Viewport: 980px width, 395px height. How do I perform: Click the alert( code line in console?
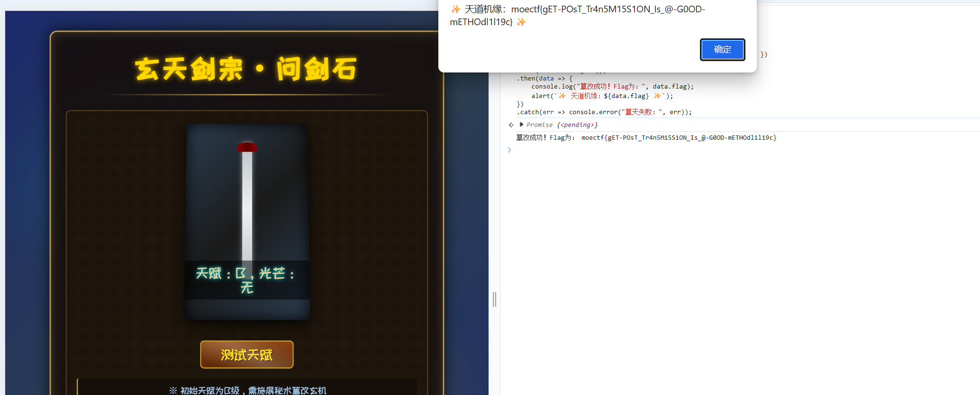click(602, 96)
